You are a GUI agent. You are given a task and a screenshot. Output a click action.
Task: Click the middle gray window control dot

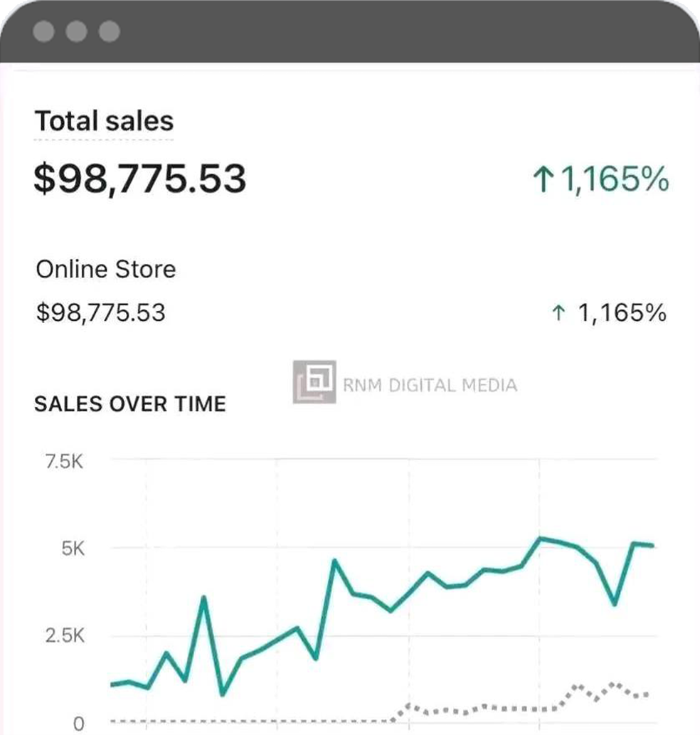click(76, 31)
